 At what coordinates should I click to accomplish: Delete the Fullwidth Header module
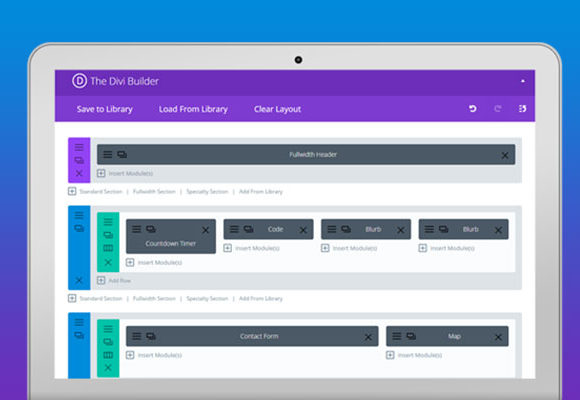pos(505,155)
